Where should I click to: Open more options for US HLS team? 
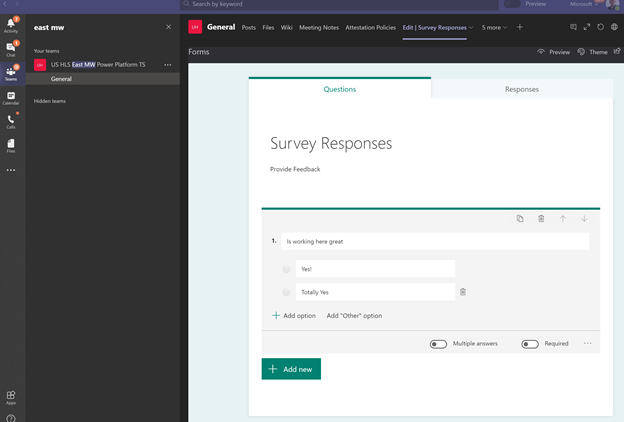[x=168, y=65]
